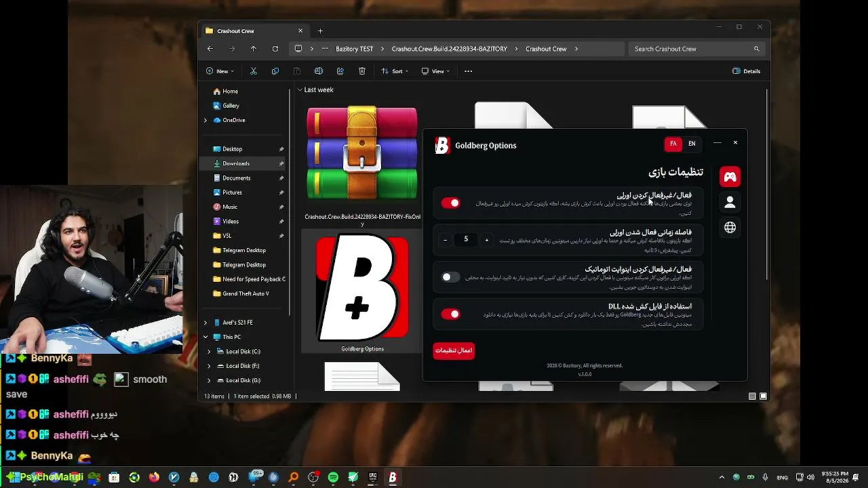The height and width of the screenshot is (488, 868).
Task: Click the overlay delay value field showing 5
Action: click(466, 239)
